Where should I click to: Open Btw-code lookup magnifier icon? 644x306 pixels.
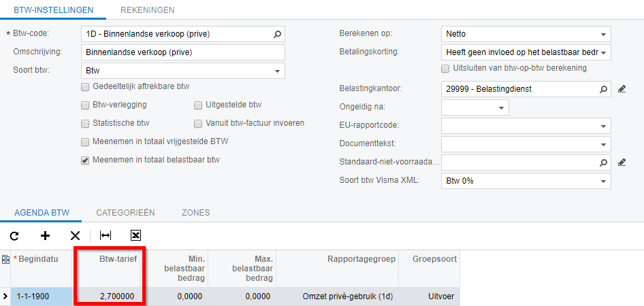coord(277,35)
